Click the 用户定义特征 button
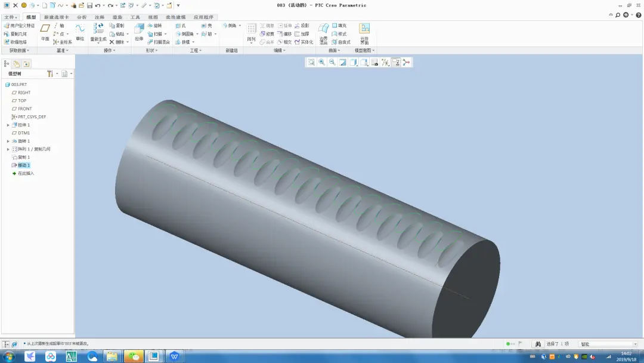The width and height of the screenshot is (644, 363). tap(19, 26)
